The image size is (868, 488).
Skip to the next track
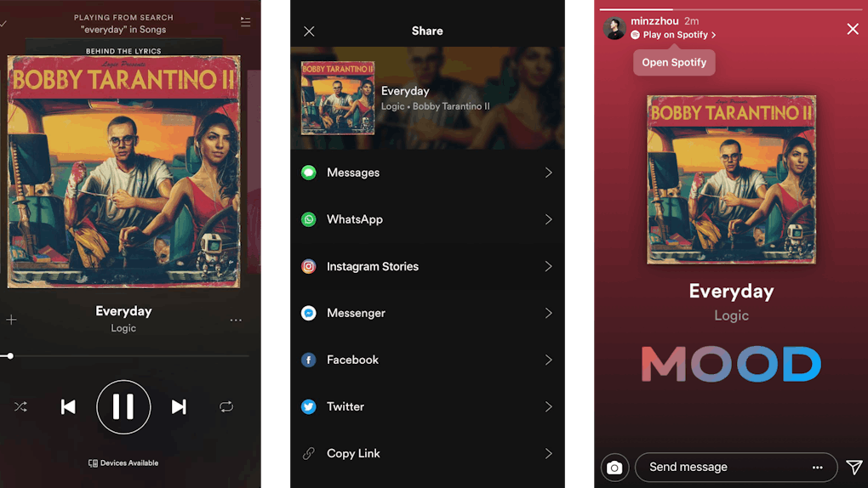(x=179, y=407)
